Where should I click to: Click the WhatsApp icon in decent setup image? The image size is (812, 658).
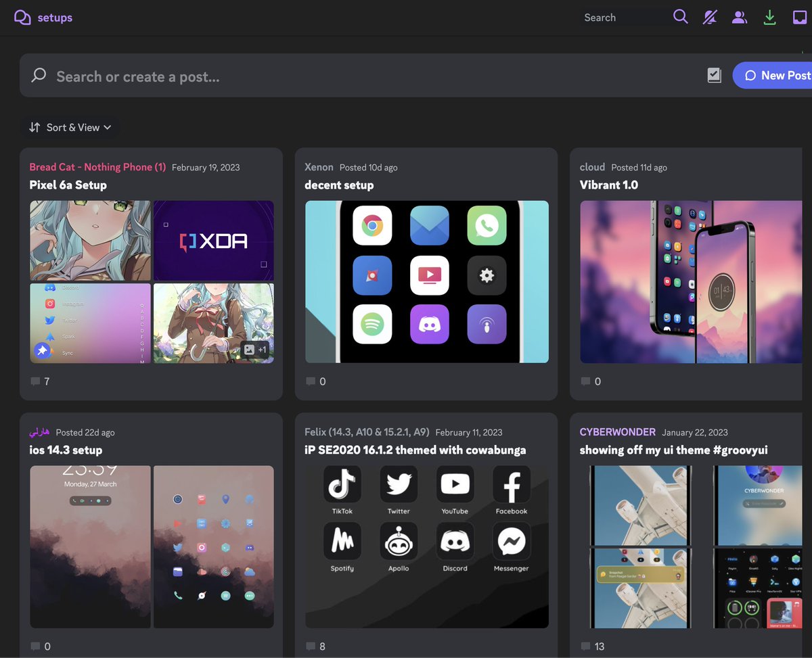(x=487, y=225)
